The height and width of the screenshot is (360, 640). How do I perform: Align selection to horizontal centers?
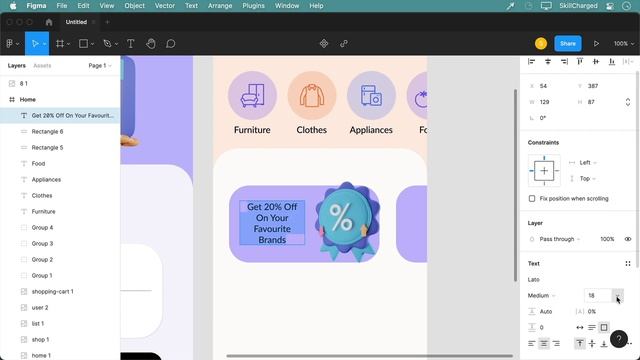(x=548, y=62)
